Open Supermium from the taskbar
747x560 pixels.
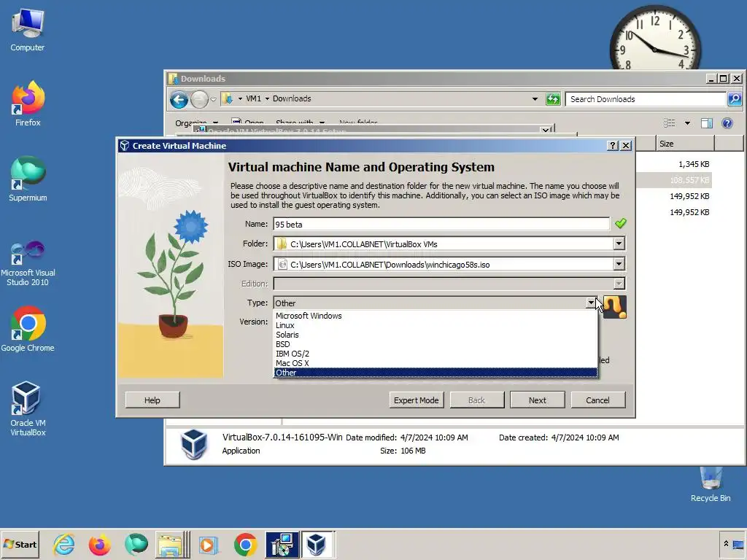136,544
